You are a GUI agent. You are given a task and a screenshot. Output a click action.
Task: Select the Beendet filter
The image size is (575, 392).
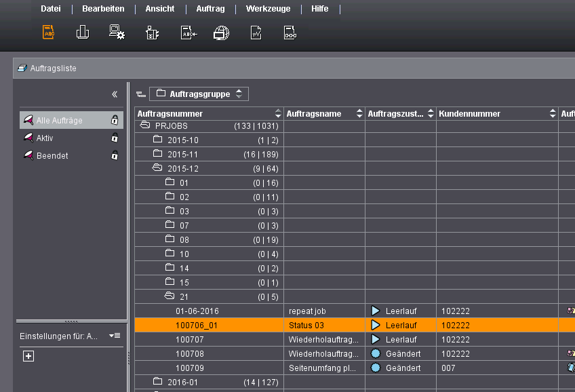71,155
